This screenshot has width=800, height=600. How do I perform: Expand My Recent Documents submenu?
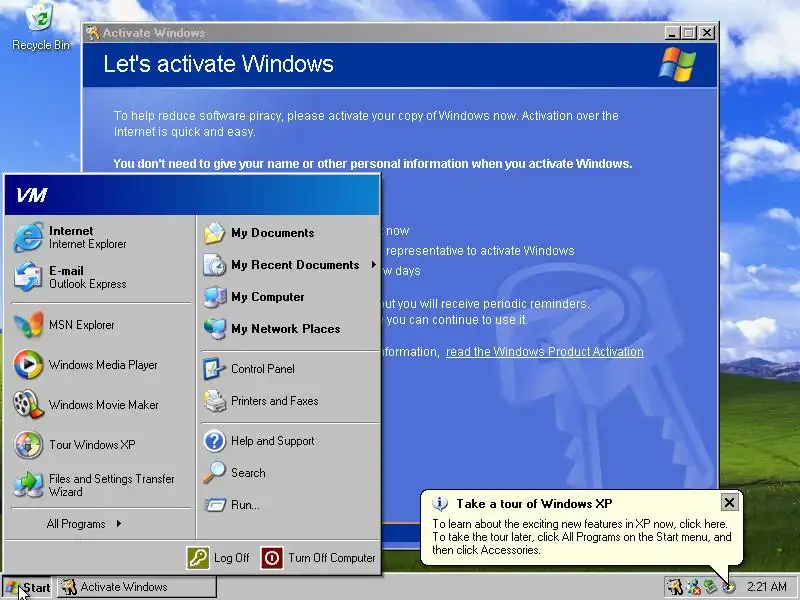(x=290, y=265)
